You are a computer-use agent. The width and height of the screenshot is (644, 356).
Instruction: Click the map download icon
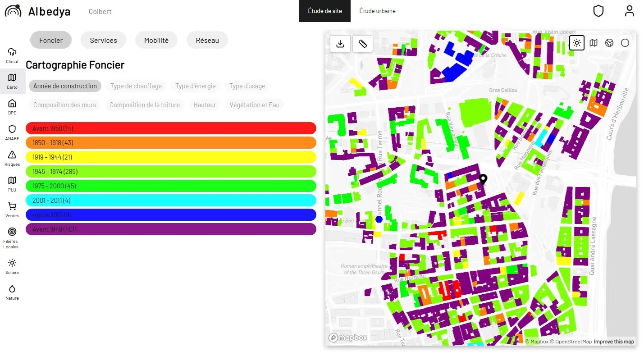tap(340, 44)
